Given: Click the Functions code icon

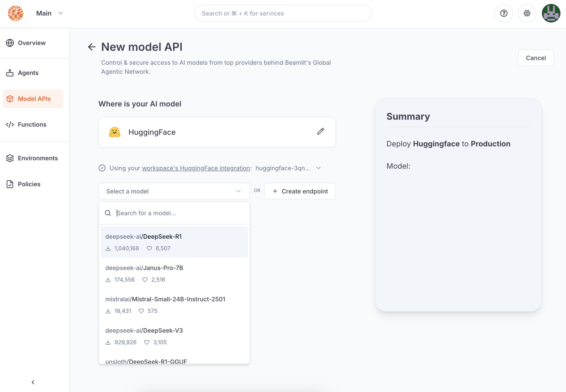Looking at the screenshot, I should pyautogui.click(x=10, y=125).
